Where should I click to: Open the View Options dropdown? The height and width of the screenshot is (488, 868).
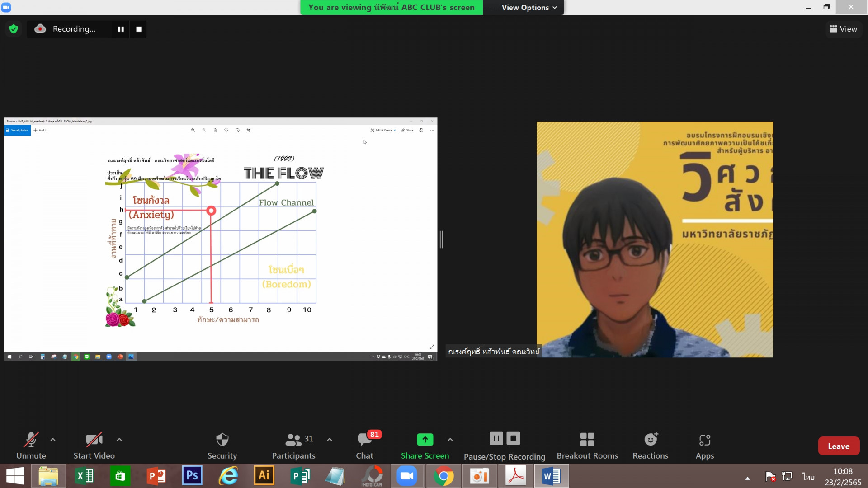click(528, 7)
